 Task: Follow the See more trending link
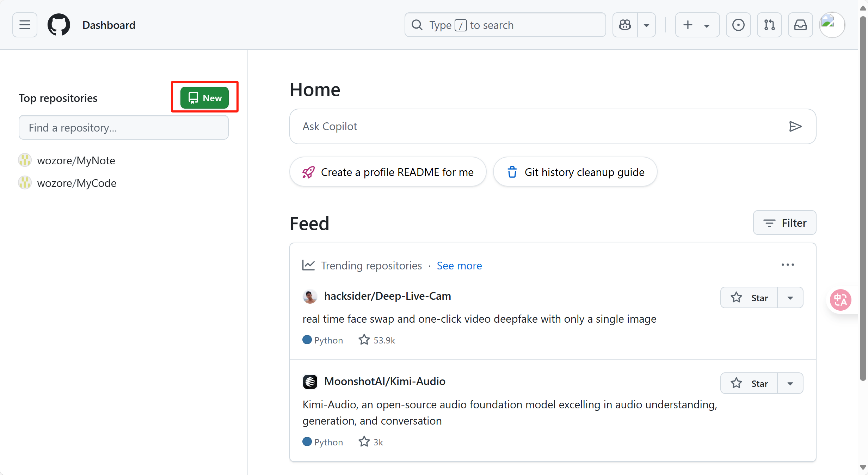(x=459, y=266)
